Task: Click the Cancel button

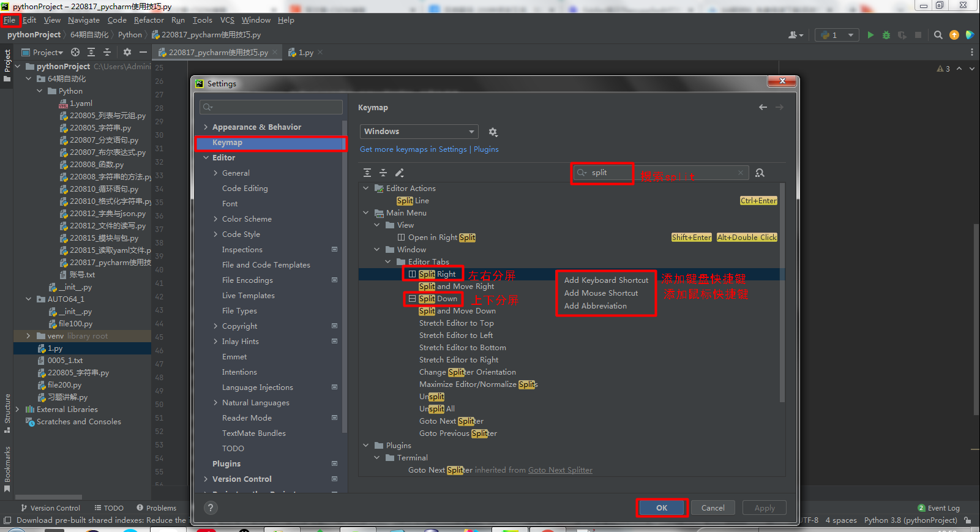Action: tap(713, 508)
